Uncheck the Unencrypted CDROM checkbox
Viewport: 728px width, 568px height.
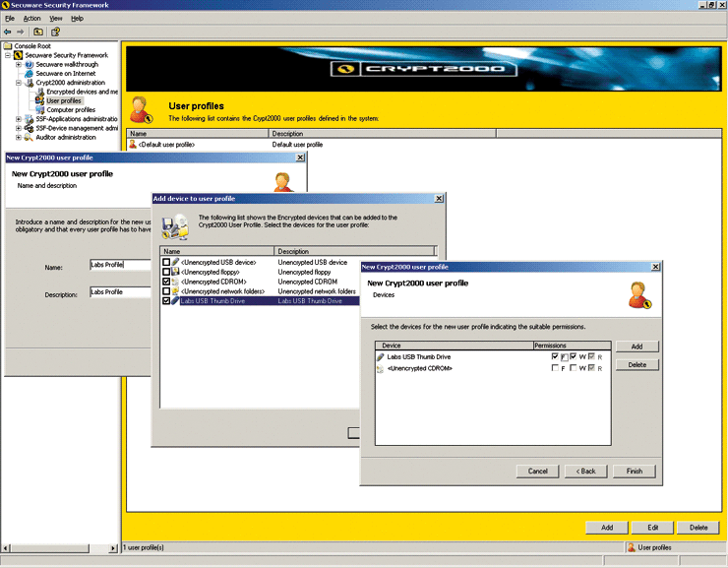coord(166,282)
